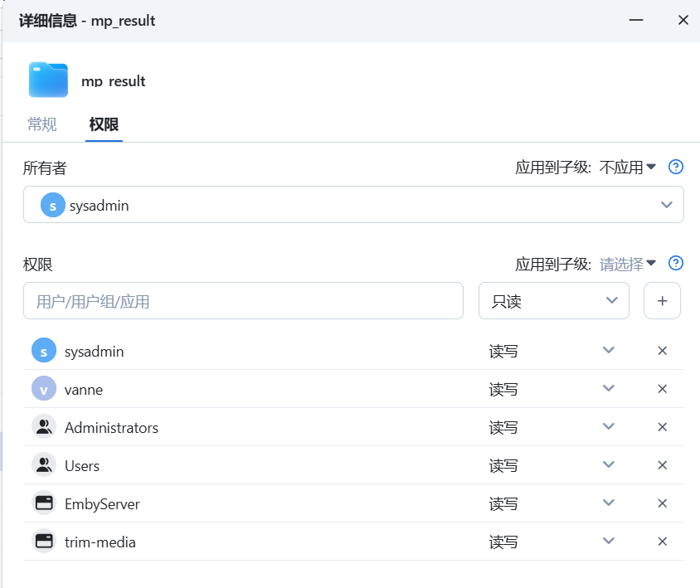
Task: Change EmbyServer's 读写 permission level
Action: click(608, 503)
